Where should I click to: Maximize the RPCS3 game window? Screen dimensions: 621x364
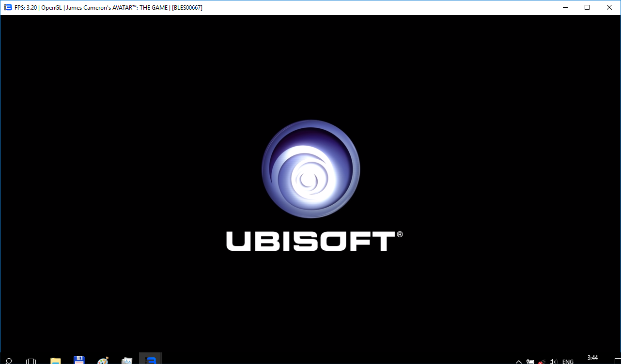[x=587, y=7]
